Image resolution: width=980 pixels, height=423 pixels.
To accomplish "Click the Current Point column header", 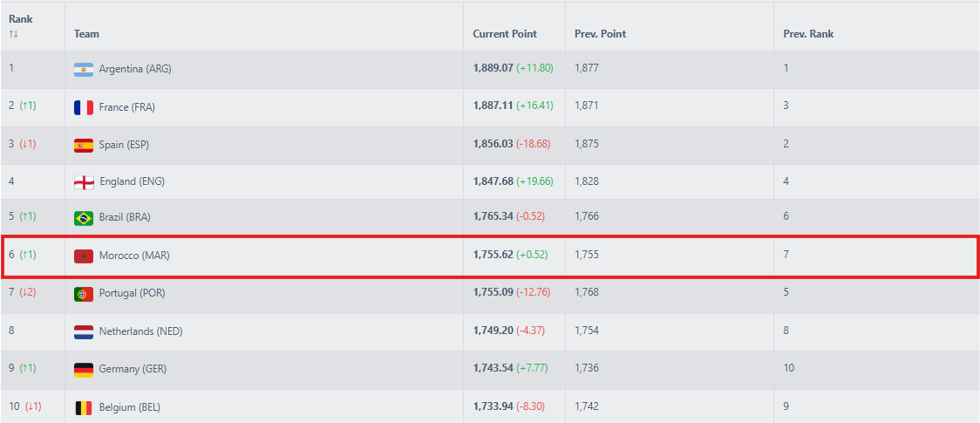I will click(x=504, y=34).
